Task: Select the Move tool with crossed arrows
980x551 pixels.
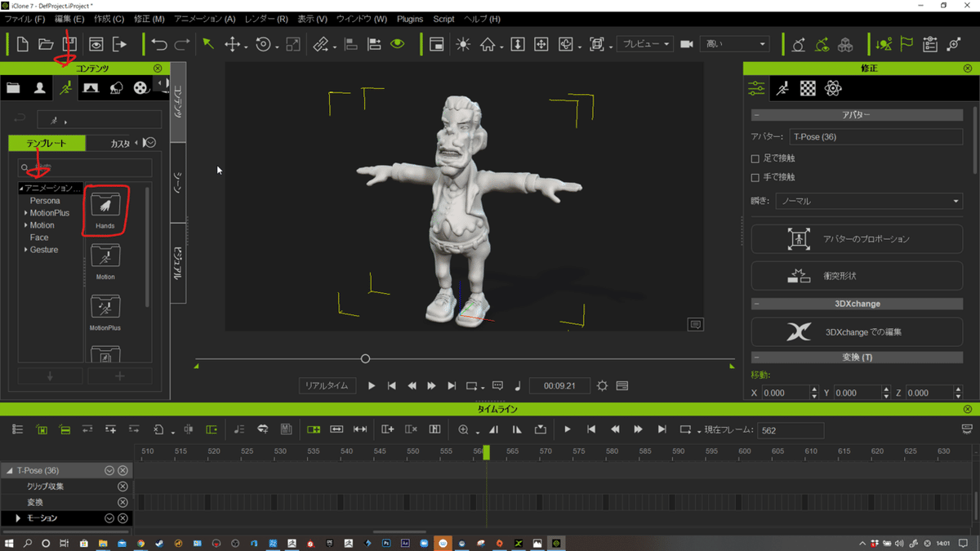Action: point(232,44)
